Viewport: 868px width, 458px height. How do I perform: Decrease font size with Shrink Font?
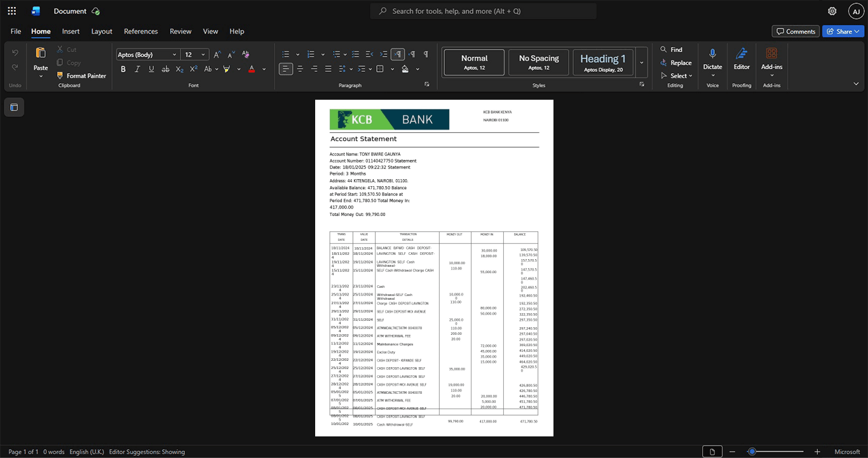231,54
